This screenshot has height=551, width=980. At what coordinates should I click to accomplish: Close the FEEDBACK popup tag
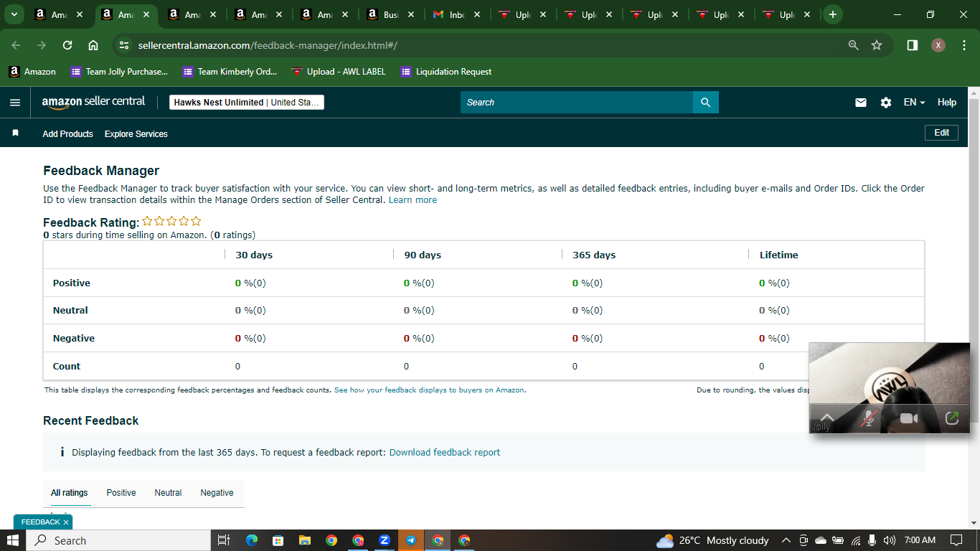[x=65, y=522]
